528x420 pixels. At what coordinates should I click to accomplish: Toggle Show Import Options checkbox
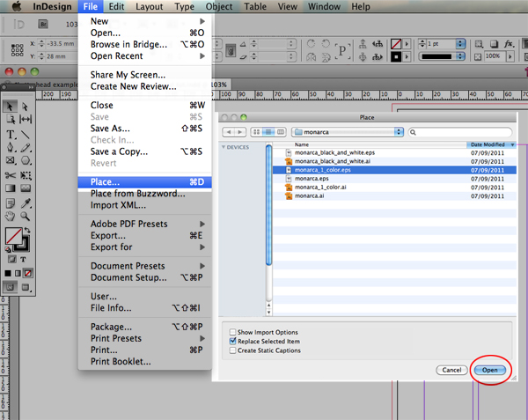pyautogui.click(x=232, y=332)
